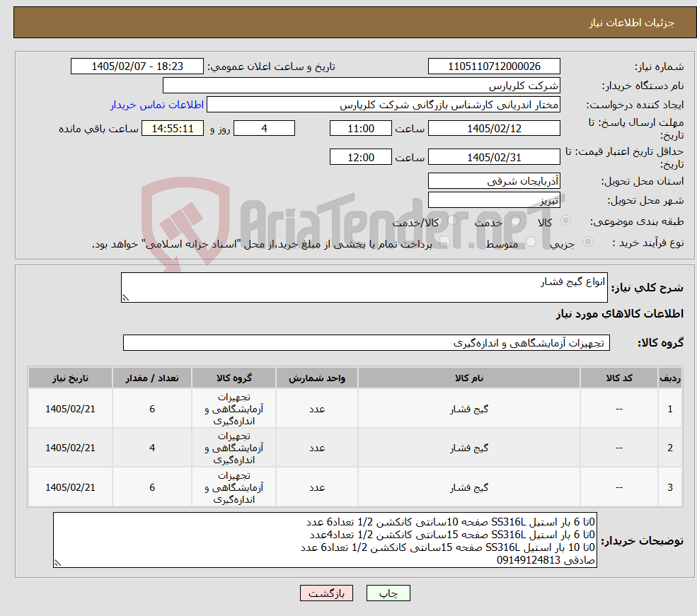Click گیج فشار in row 1
Image resolution: width=697 pixels, height=616 pixels.
click(x=469, y=409)
